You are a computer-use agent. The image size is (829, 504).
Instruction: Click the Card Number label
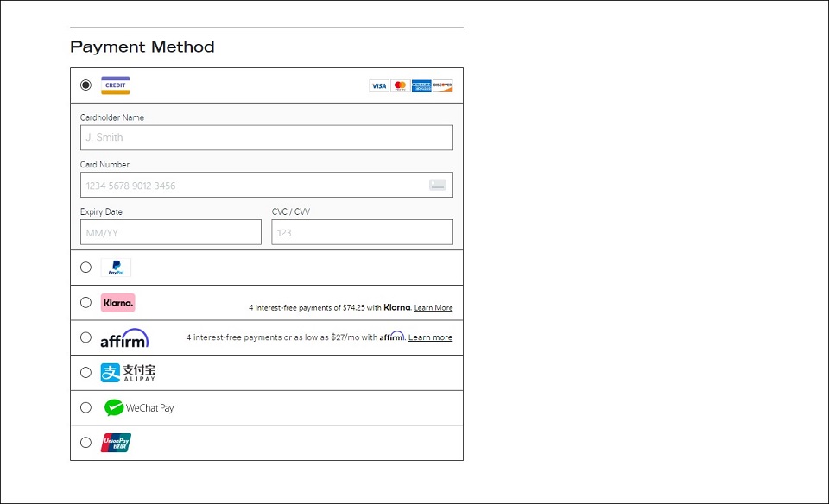pos(104,164)
